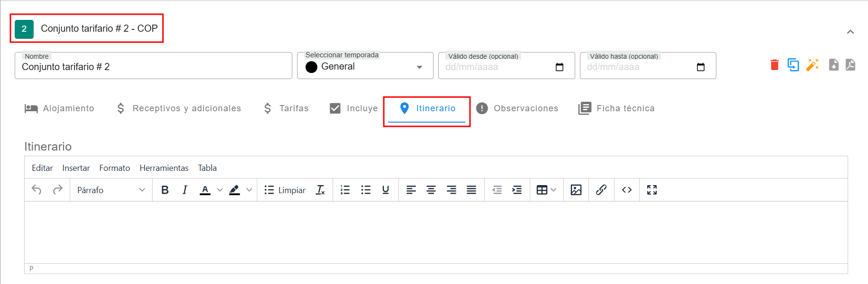
Task: Click the Nombre input field
Action: pos(153,67)
